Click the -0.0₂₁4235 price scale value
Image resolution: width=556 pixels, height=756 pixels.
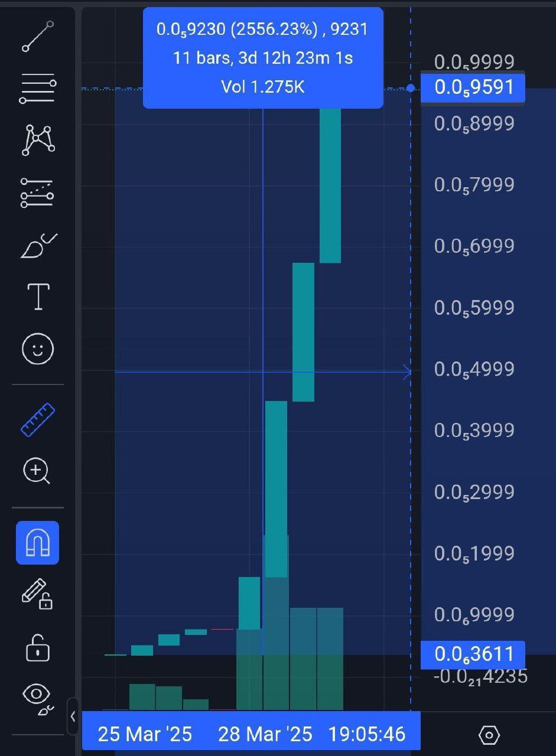click(480, 677)
